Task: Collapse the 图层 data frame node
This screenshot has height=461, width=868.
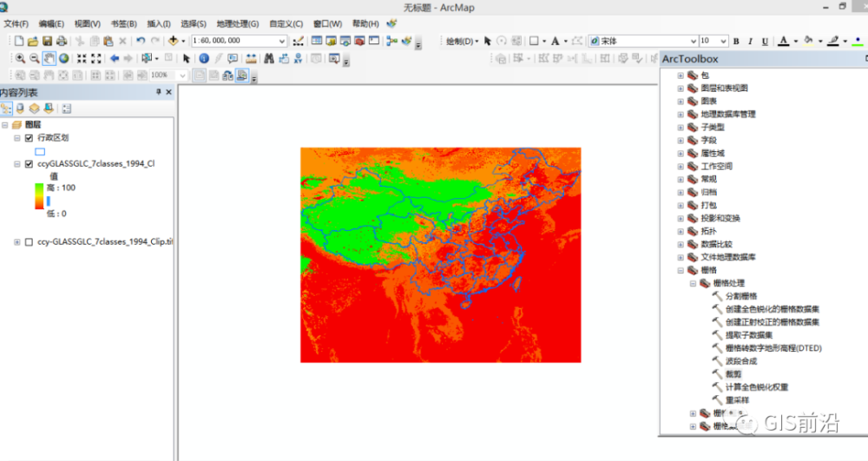Action: [x=5, y=125]
